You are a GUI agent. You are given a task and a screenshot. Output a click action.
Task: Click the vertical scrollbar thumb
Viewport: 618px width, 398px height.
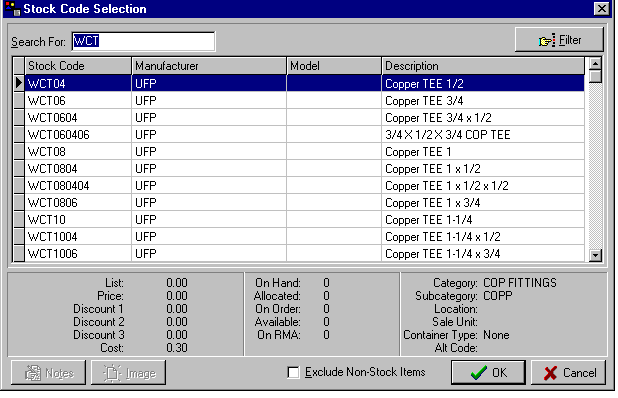click(595, 76)
